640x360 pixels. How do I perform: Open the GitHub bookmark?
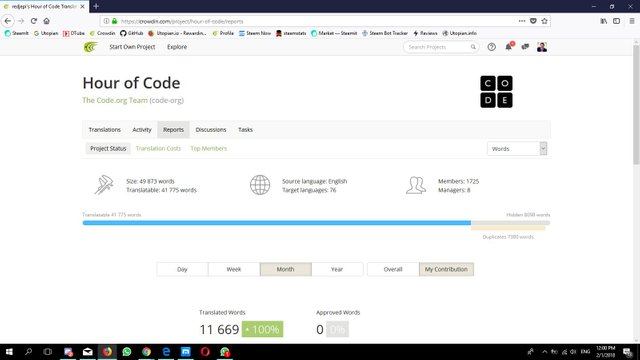(x=131, y=33)
